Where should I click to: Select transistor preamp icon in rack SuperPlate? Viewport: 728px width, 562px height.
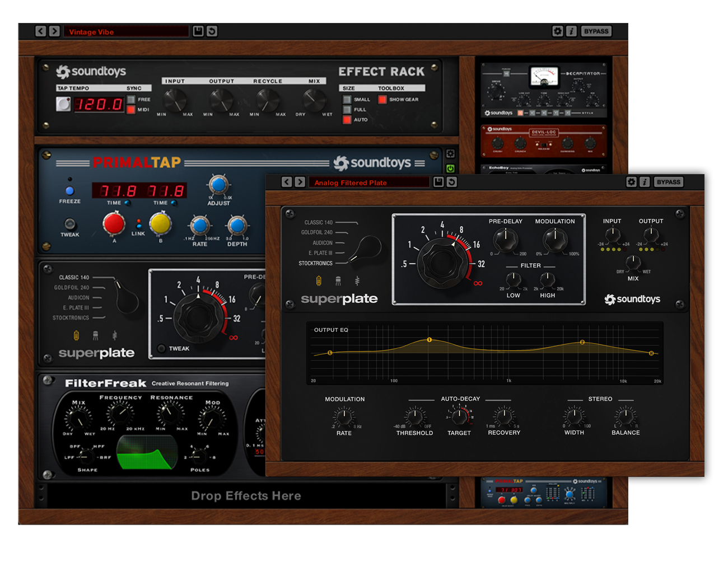coord(96,335)
